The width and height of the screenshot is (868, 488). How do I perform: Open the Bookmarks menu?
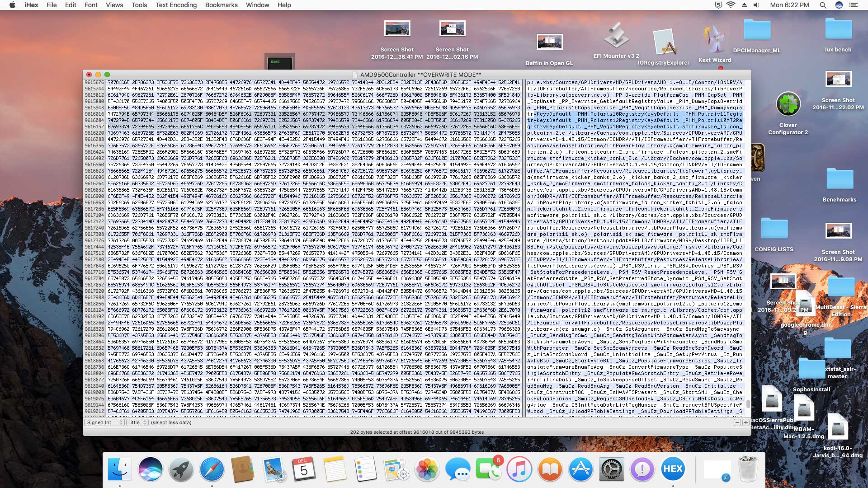[221, 5]
